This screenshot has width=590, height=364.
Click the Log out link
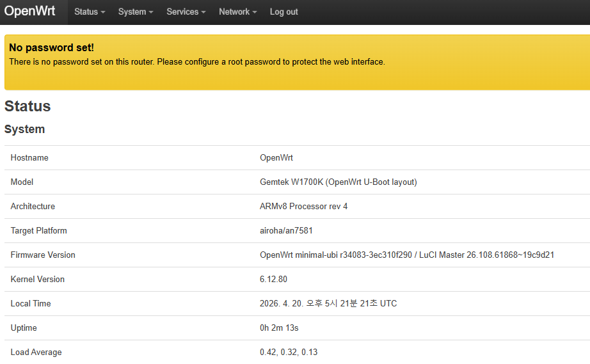tap(283, 12)
